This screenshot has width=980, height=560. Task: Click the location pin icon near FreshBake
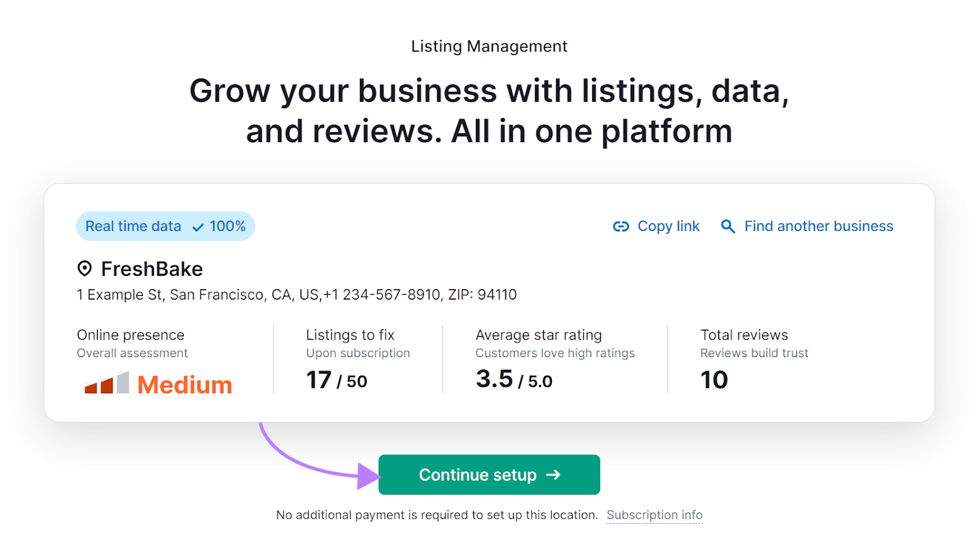pos(85,268)
